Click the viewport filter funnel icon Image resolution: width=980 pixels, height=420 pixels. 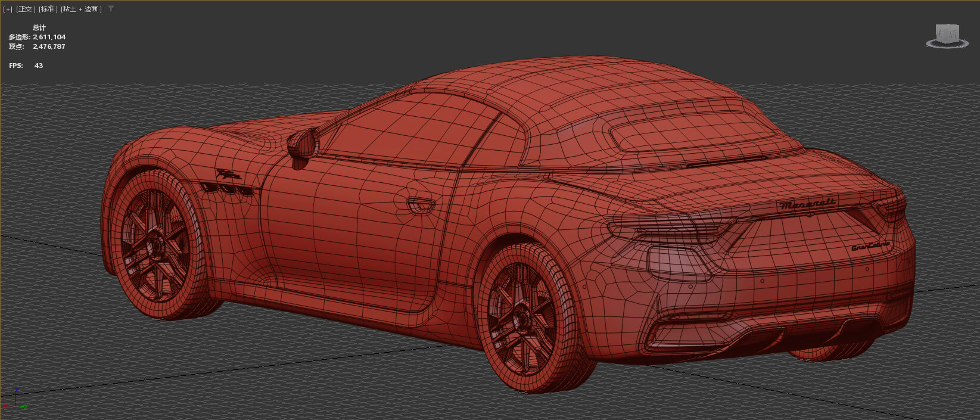[x=111, y=8]
